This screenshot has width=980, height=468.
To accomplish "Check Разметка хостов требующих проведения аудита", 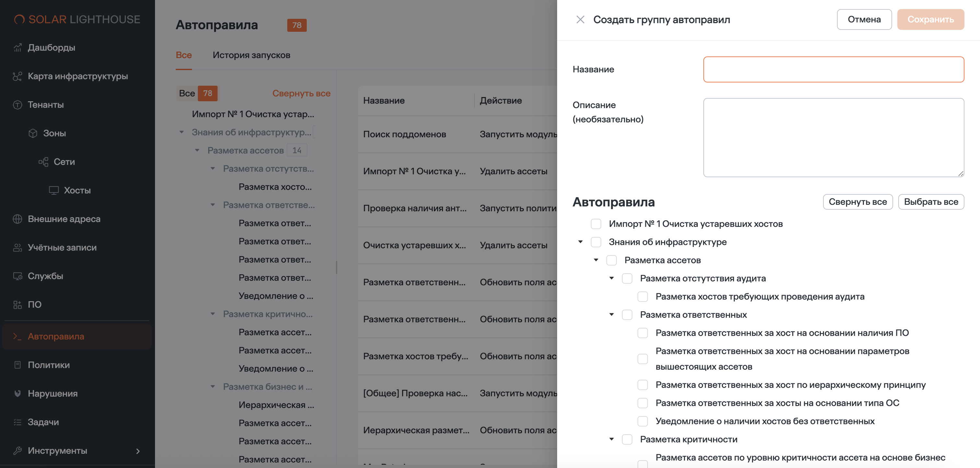I will tap(643, 297).
